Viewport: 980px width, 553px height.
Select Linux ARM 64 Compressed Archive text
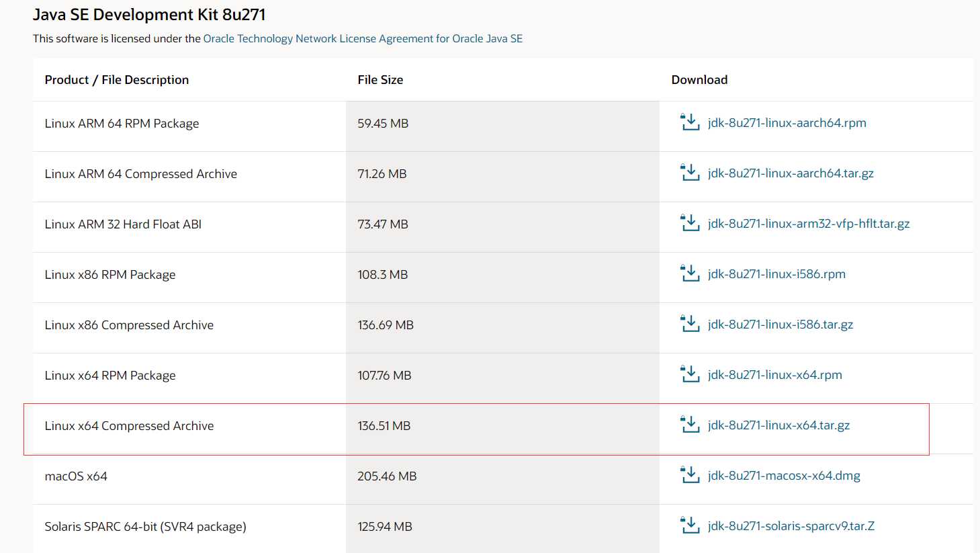(x=141, y=174)
